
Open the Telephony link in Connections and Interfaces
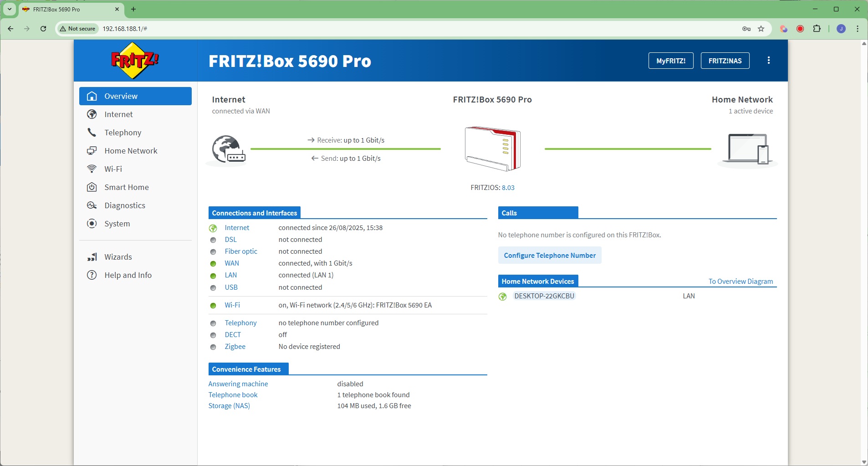coord(240,323)
